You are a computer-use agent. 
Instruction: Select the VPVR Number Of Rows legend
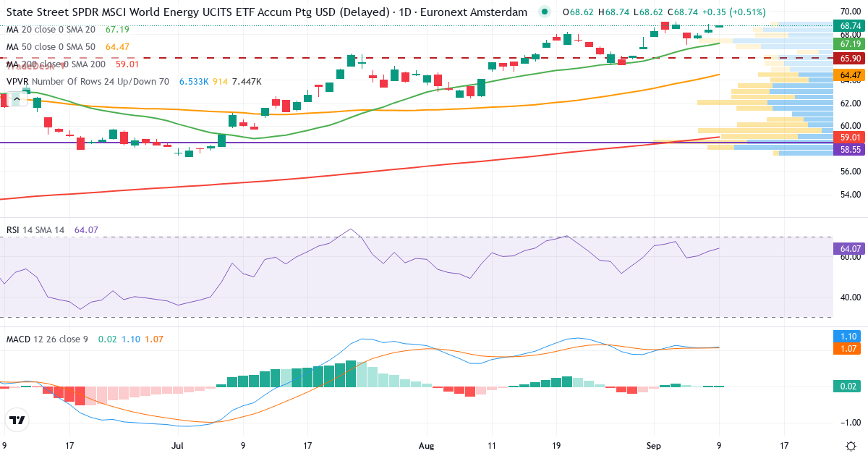(88, 82)
